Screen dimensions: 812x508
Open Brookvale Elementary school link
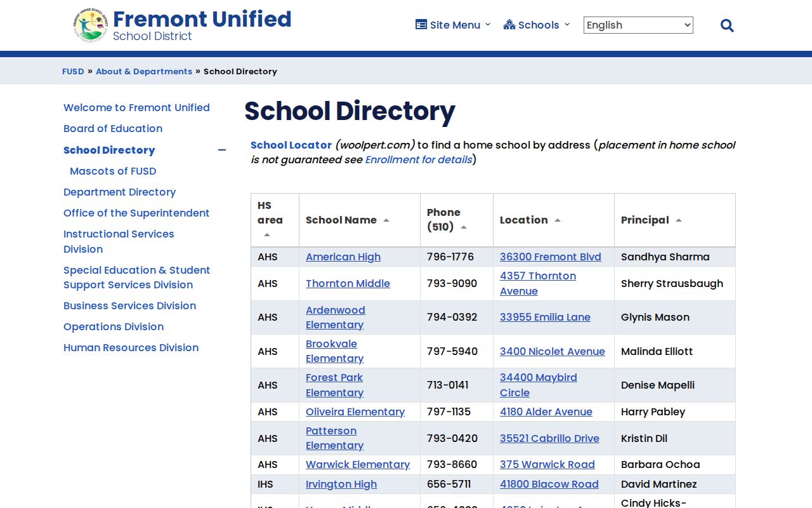pyautogui.click(x=335, y=351)
